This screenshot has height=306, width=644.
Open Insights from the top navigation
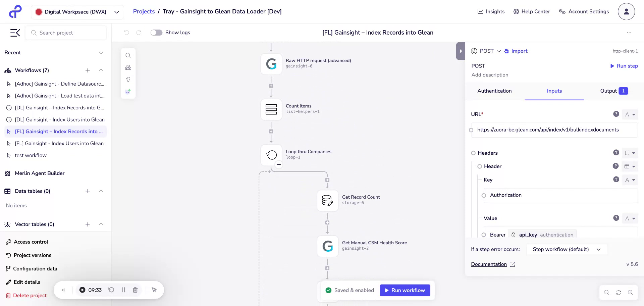coord(491,11)
